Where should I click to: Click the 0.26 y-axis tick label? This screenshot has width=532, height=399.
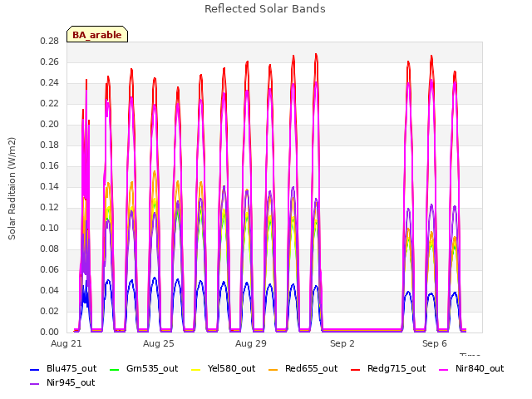coord(50,62)
